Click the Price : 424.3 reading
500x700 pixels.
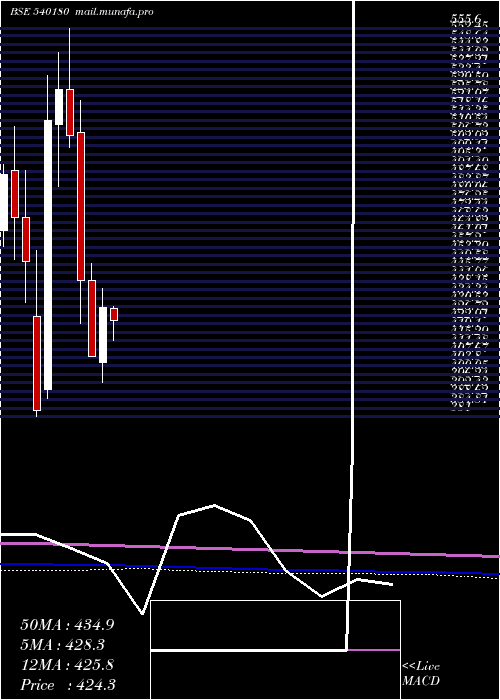tap(67, 685)
